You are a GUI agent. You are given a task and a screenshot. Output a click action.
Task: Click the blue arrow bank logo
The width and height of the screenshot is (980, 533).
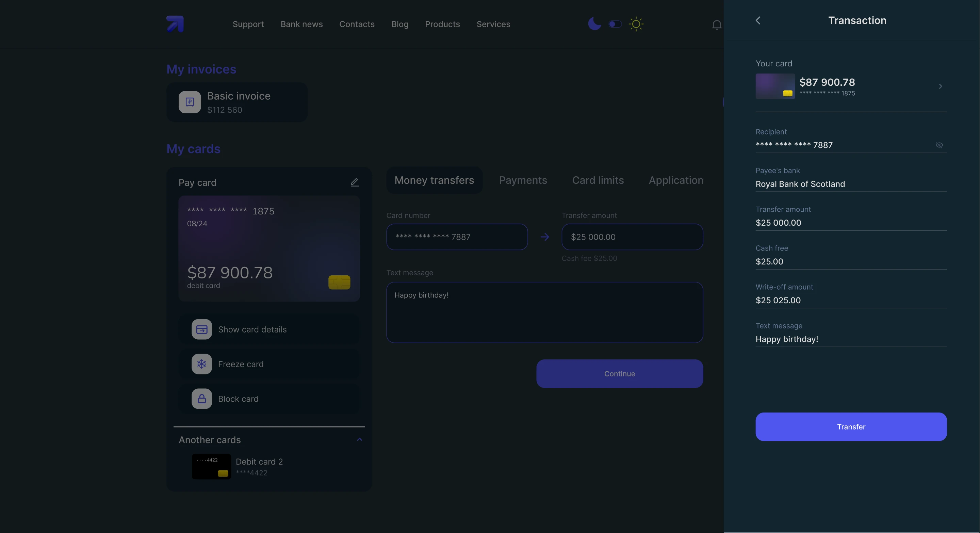(x=175, y=24)
